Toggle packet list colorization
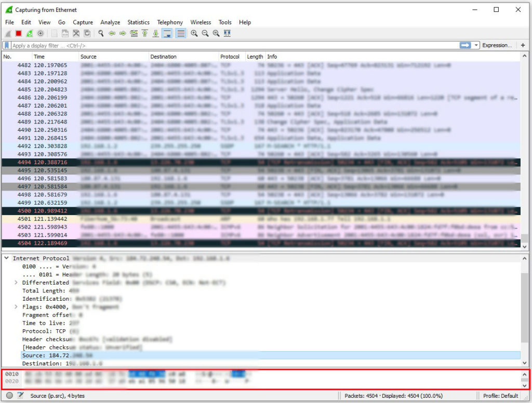 [179, 33]
